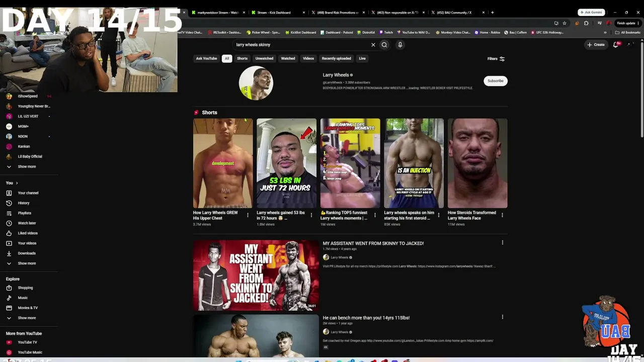Select the Unwatched filter chip

[264, 58]
